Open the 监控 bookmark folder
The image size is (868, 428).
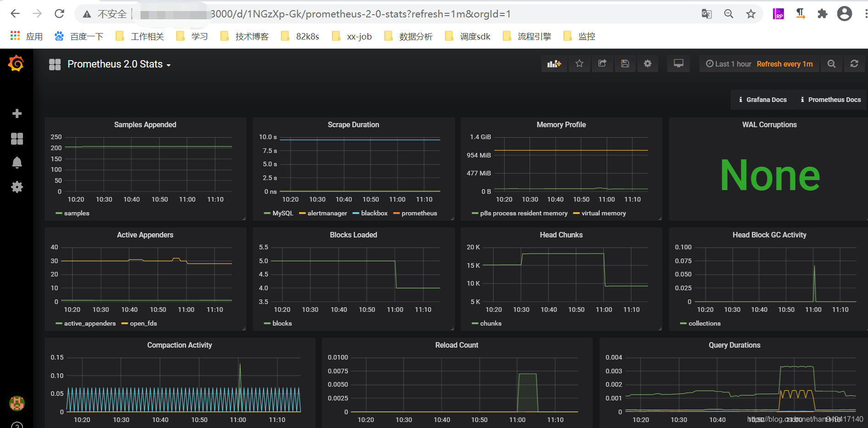580,36
